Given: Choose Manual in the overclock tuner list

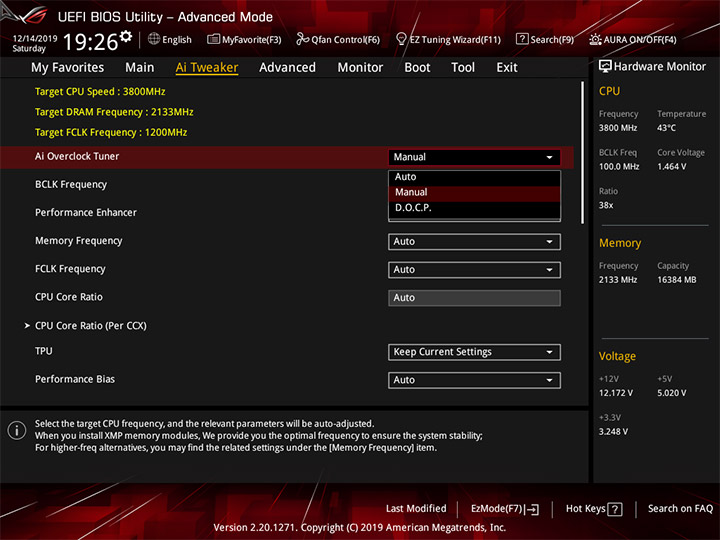Looking at the screenshot, I should click(x=474, y=192).
